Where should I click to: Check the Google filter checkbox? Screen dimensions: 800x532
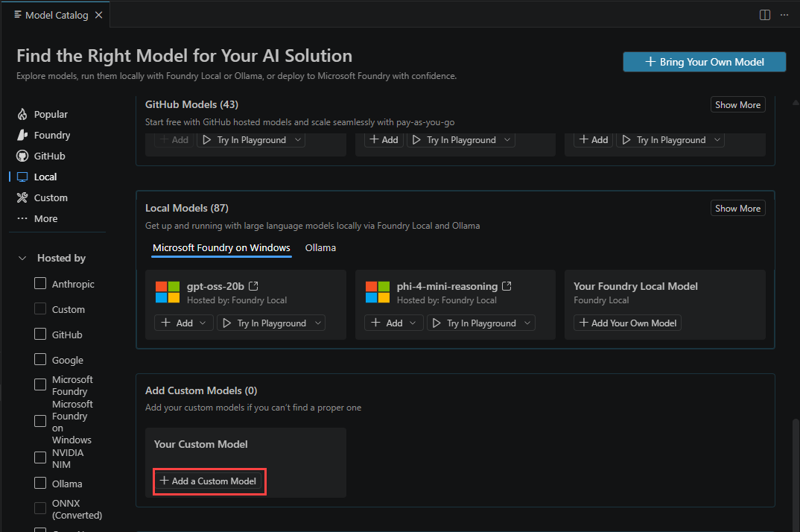tap(40, 359)
